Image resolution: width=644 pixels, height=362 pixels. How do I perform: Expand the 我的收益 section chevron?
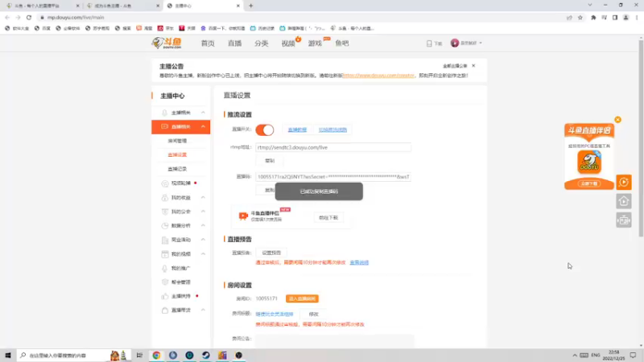pos(203,197)
